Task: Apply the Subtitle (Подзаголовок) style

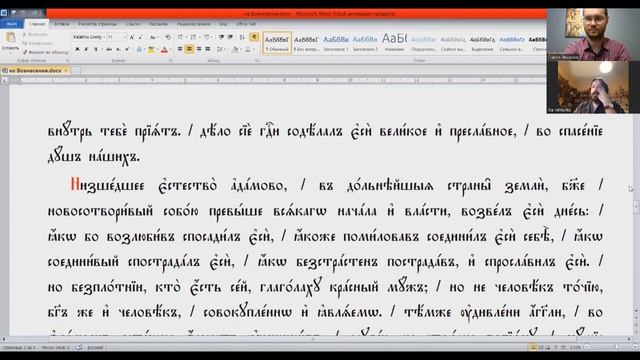Action: pos(424,43)
